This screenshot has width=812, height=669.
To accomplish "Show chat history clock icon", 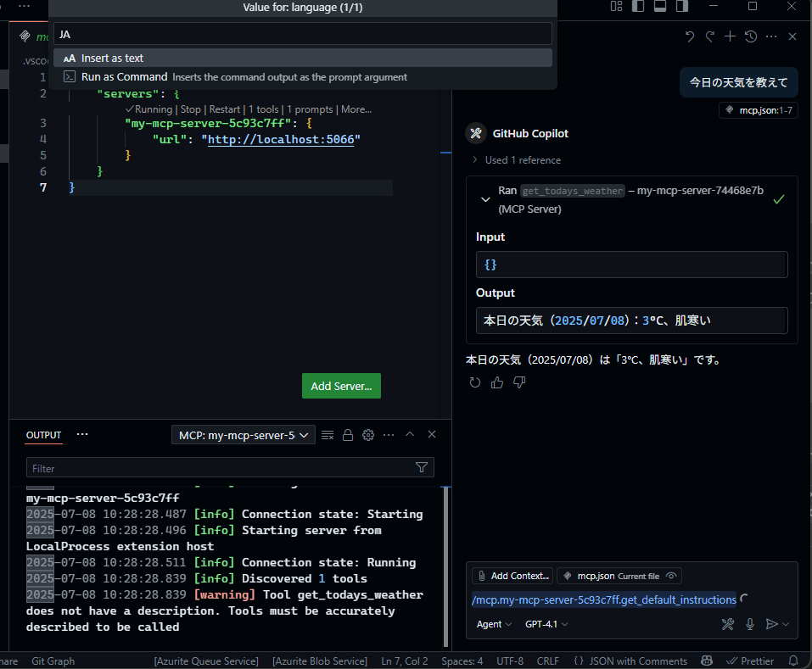I will tap(751, 36).
